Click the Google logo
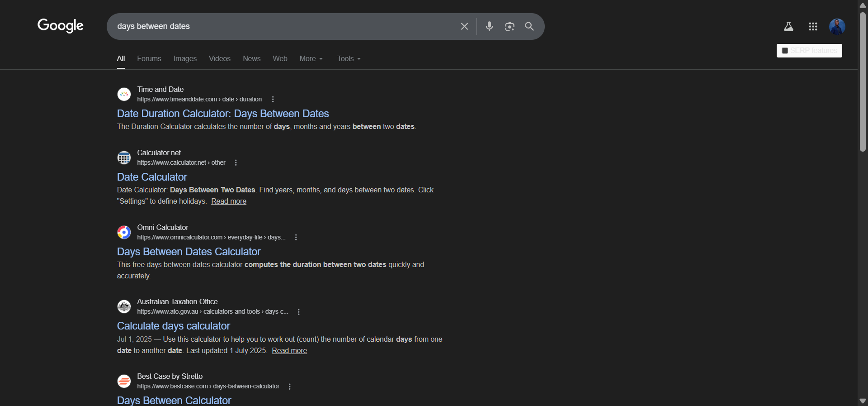The width and height of the screenshot is (868, 406). 61,26
